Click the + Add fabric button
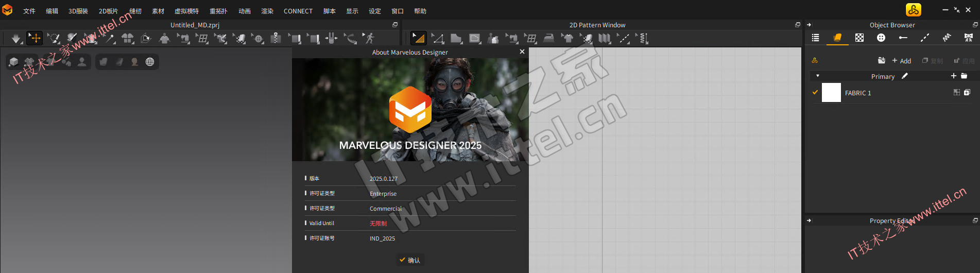The image size is (980, 273). [x=902, y=61]
